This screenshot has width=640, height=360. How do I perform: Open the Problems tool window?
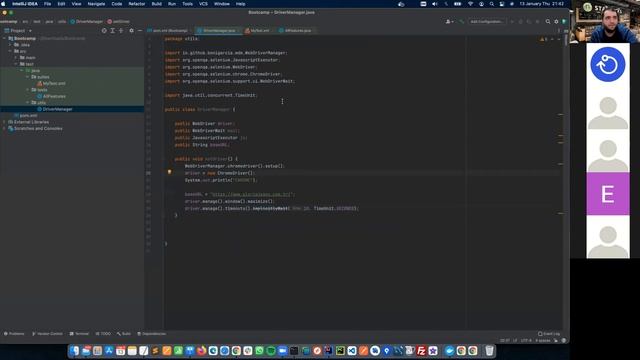[x=15, y=334]
